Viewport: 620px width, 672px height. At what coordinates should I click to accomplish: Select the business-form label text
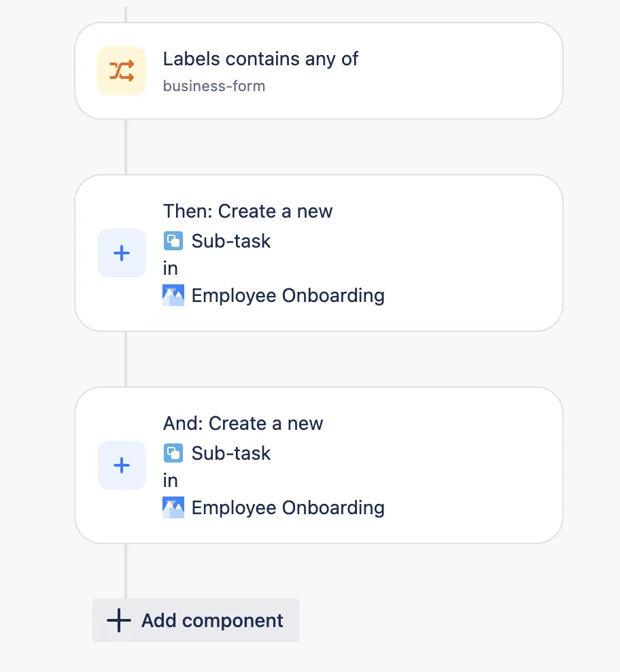pyautogui.click(x=214, y=86)
